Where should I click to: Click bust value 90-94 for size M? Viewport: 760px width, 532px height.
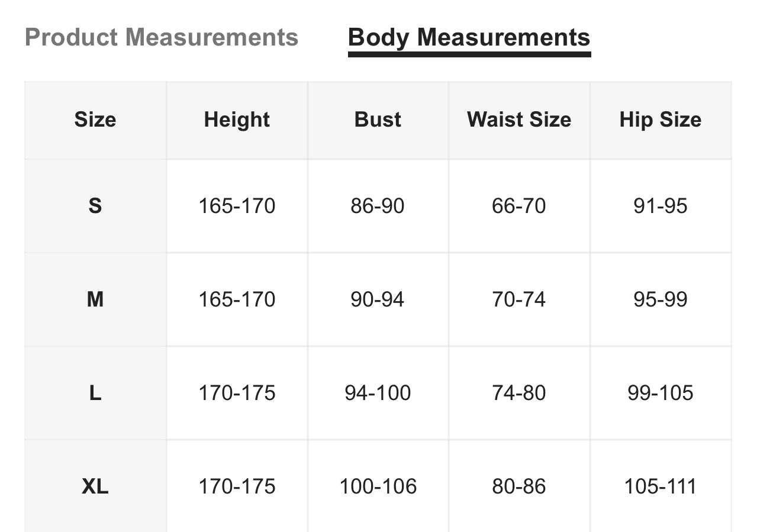pyautogui.click(x=378, y=299)
